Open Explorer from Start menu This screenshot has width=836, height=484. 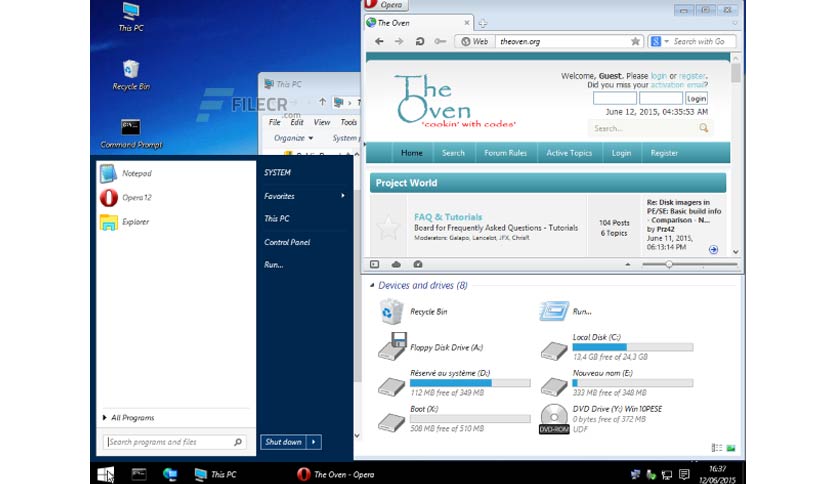click(x=125, y=222)
